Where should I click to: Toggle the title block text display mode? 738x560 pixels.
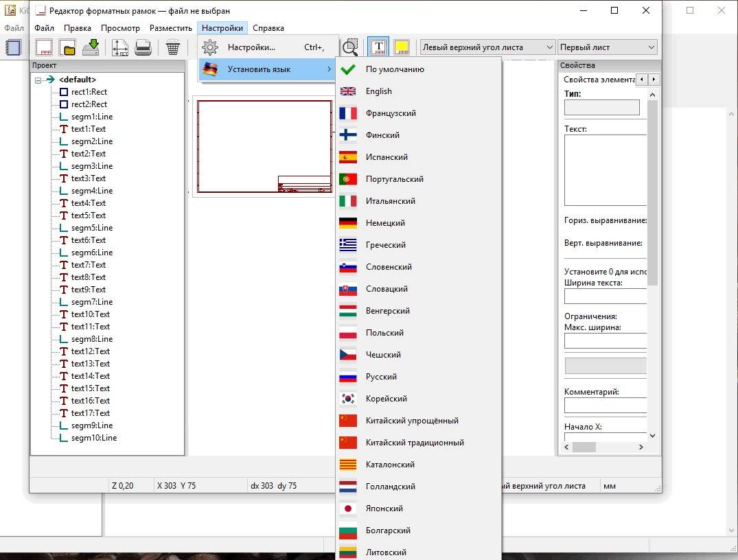(378, 47)
